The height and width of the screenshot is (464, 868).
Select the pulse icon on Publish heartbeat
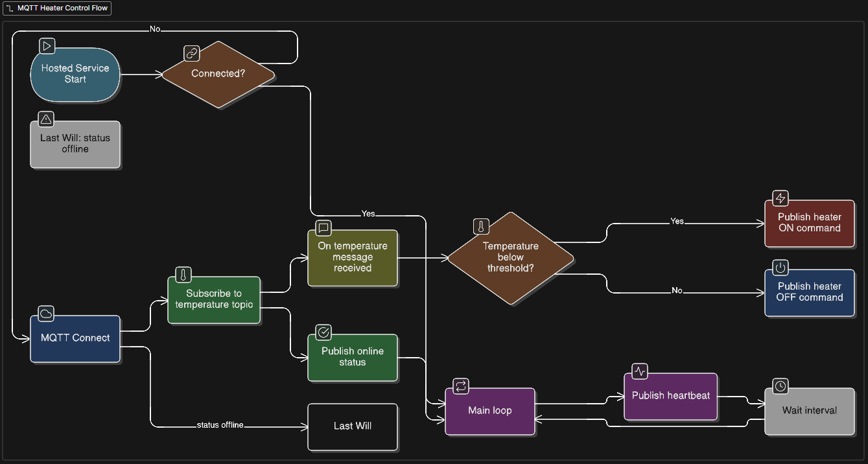(x=640, y=371)
